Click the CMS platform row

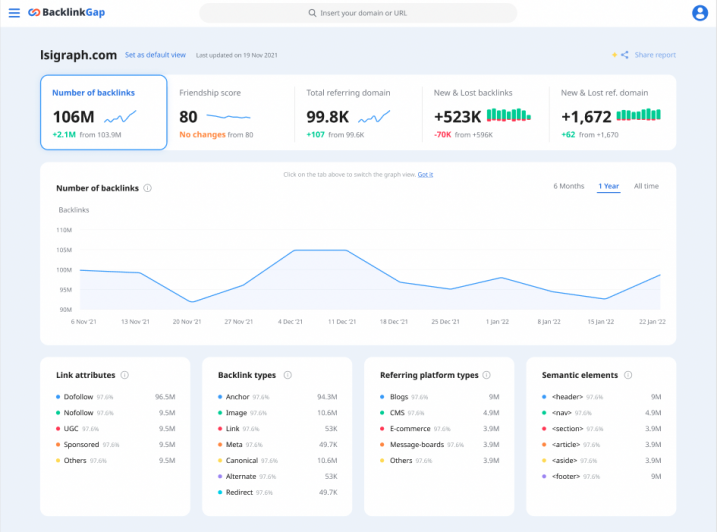[x=439, y=413]
